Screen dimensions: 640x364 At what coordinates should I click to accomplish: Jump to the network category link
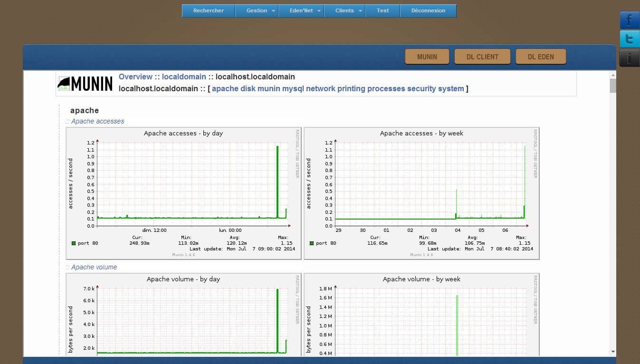321,88
